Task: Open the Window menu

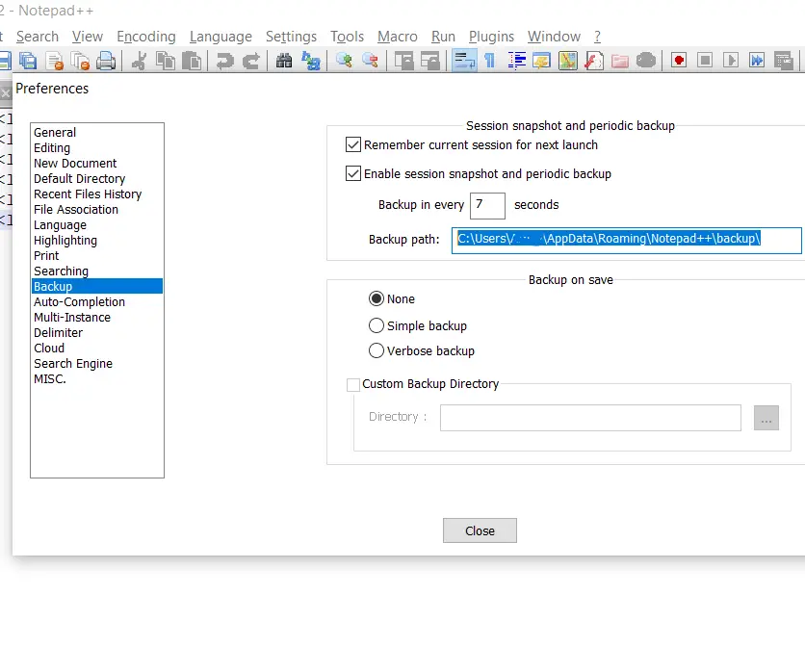Action: [x=554, y=37]
